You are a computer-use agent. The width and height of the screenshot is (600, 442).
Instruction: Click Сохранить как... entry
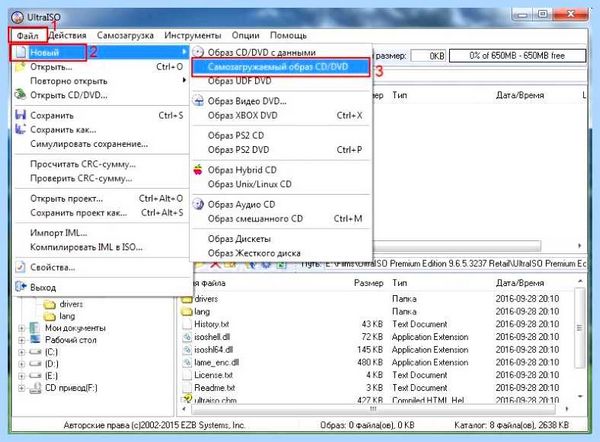(101, 130)
